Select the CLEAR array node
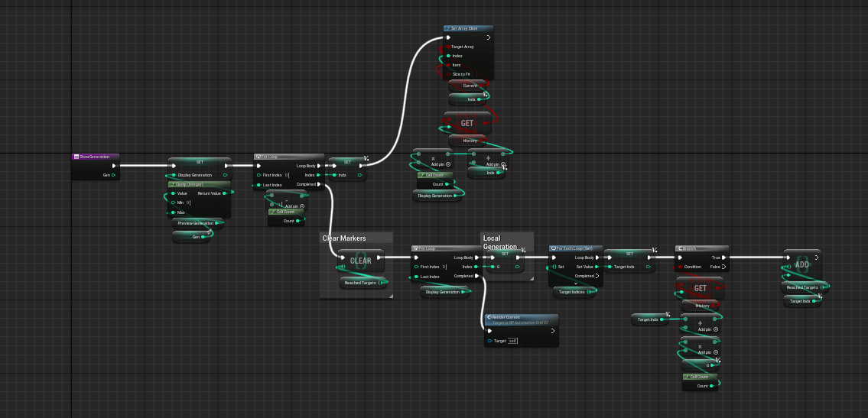Image resolution: width=868 pixels, height=418 pixels. coord(360,261)
